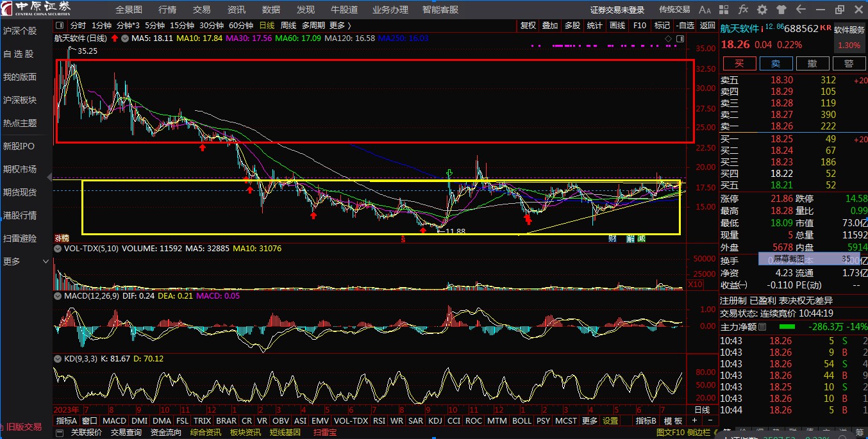Select the 15分钟 period
Viewport: 868px width, 439px height.
pyautogui.click(x=182, y=26)
